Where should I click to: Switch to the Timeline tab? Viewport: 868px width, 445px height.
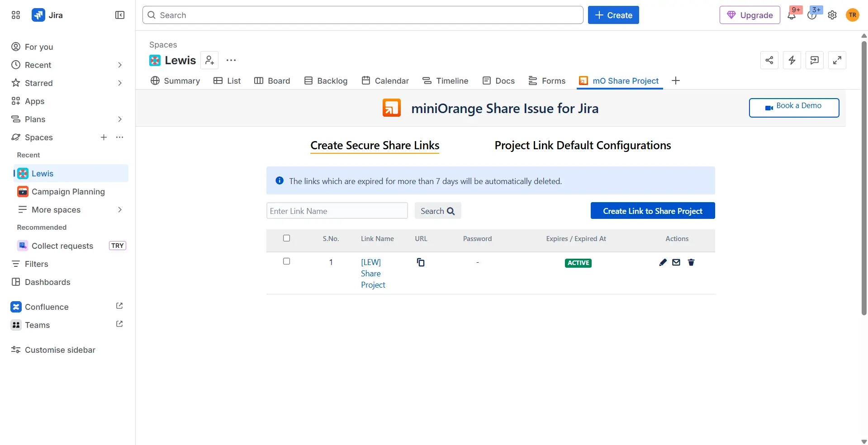click(446, 80)
